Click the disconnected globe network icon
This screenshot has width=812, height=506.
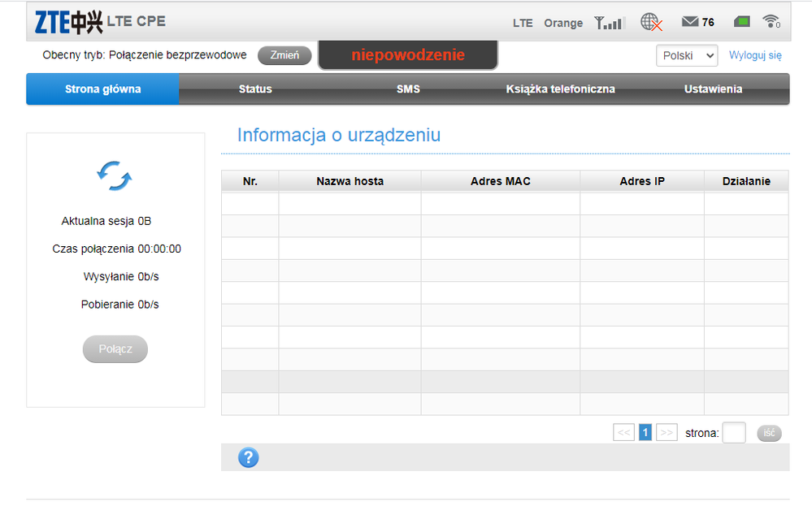tap(651, 23)
